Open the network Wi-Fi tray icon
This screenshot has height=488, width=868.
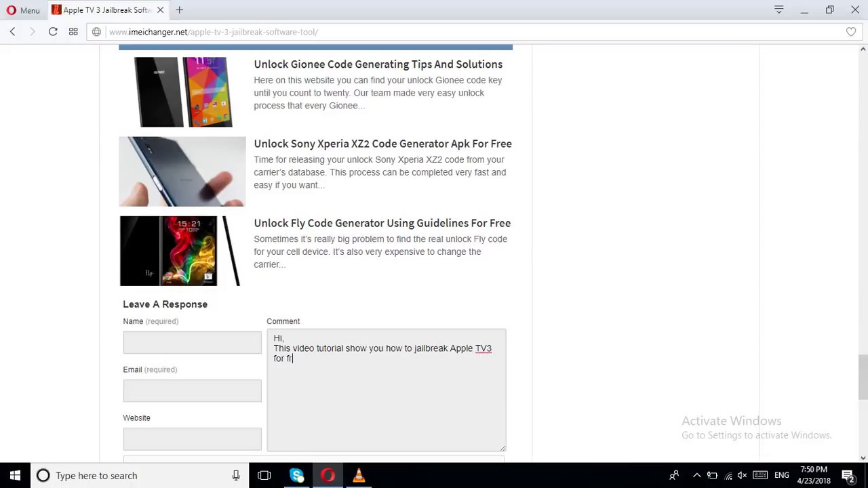(x=728, y=476)
